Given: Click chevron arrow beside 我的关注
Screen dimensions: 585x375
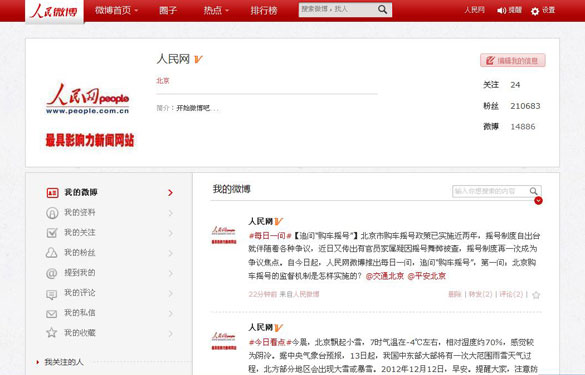Looking at the screenshot, I should point(171,233).
